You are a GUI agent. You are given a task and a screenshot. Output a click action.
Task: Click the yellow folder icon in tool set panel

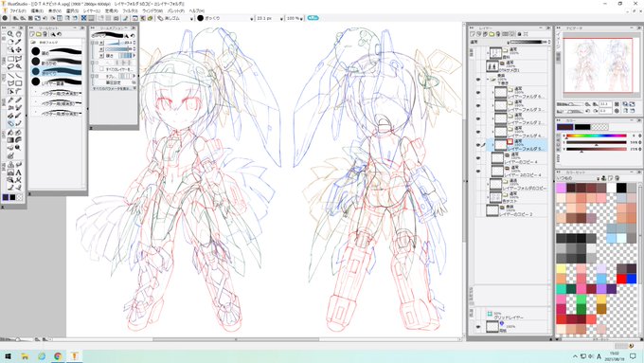pos(39,34)
